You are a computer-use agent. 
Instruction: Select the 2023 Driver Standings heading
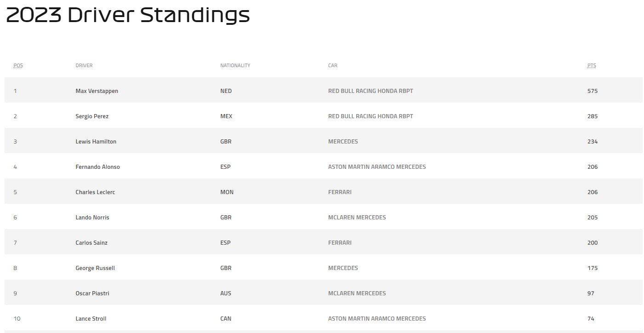point(128,15)
